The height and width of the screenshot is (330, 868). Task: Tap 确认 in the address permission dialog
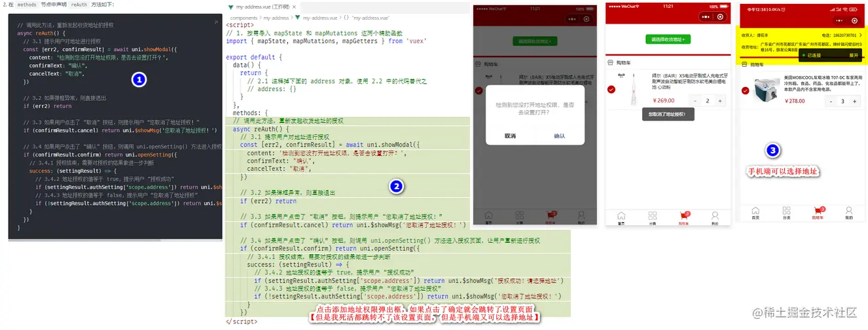[560, 136]
